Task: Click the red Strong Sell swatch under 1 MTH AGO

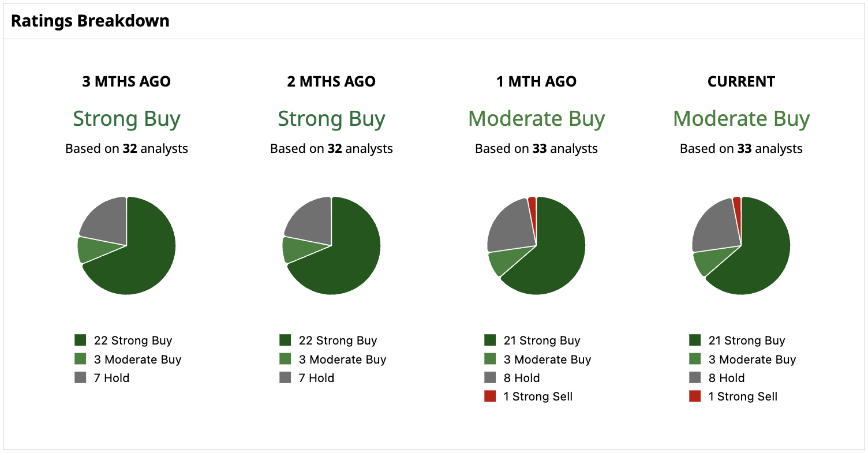Action: click(490, 396)
